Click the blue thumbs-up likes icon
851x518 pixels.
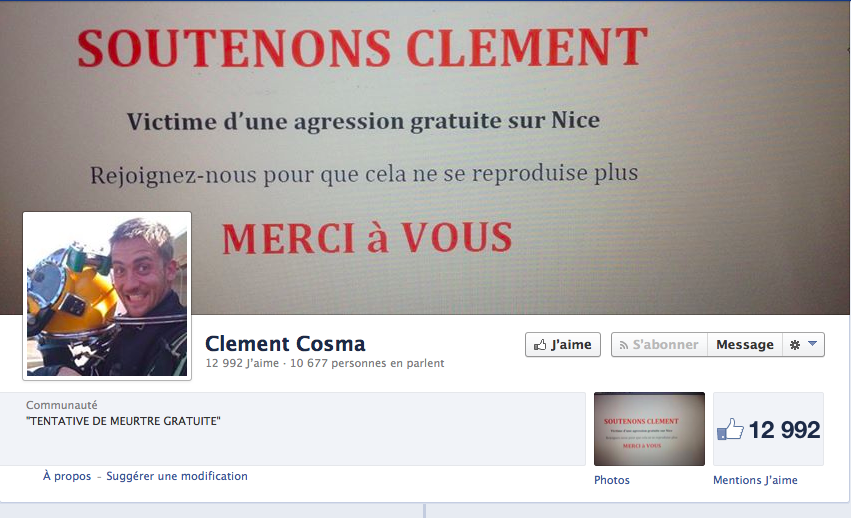(730, 429)
